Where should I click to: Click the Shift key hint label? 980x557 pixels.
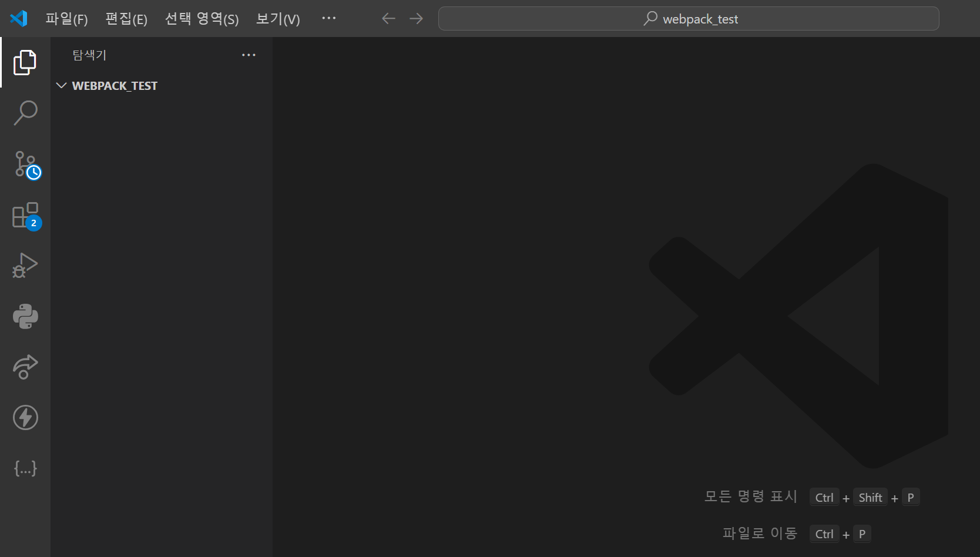coord(870,497)
